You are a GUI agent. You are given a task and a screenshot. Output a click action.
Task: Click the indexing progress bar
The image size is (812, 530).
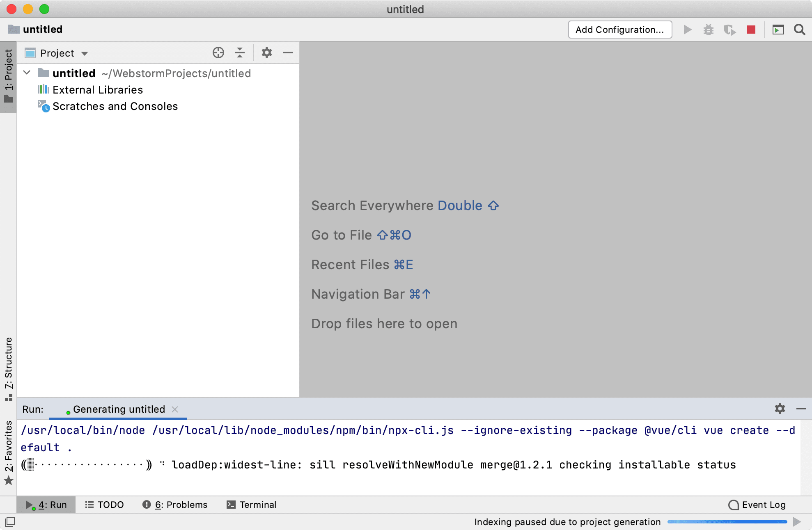tap(727, 522)
